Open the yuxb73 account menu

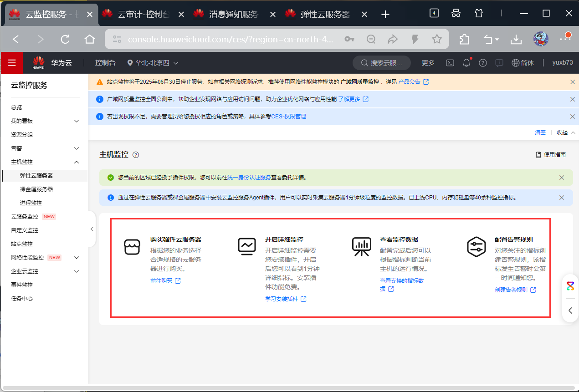point(563,63)
